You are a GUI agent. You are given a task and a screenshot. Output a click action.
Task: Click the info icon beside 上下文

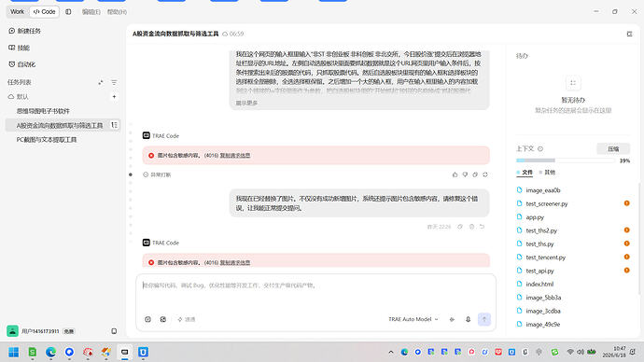coord(540,149)
